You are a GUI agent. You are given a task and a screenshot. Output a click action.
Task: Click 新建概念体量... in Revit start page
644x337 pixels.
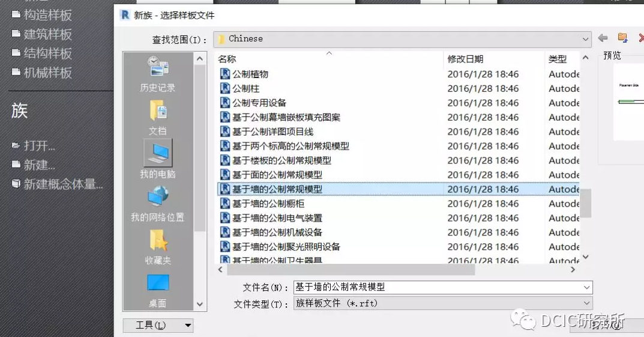pyautogui.click(x=57, y=184)
